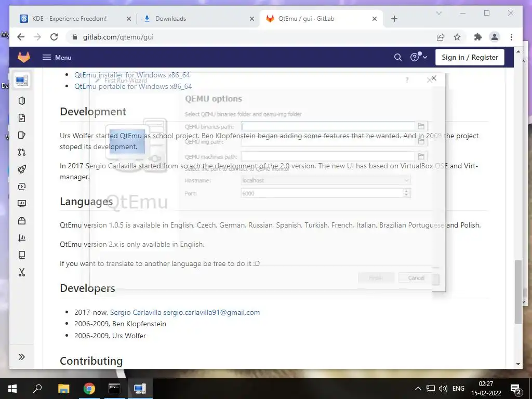Browse folder for QEMU binaries path
This screenshot has width=532, height=399.
click(x=421, y=126)
